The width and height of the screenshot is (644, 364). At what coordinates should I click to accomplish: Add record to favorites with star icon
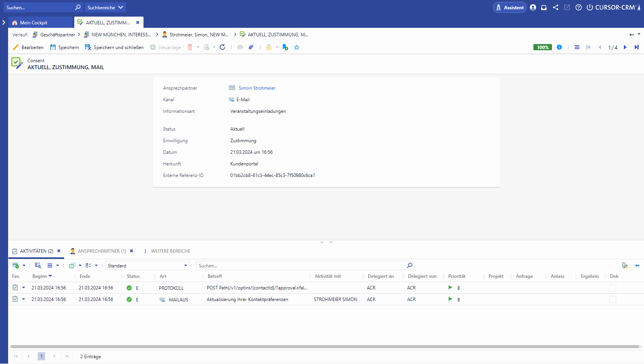tap(297, 47)
